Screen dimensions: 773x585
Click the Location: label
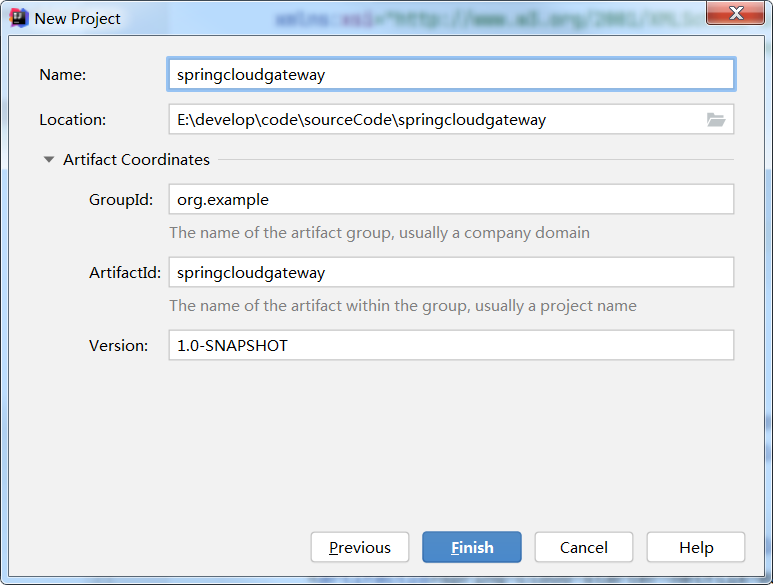click(72, 120)
